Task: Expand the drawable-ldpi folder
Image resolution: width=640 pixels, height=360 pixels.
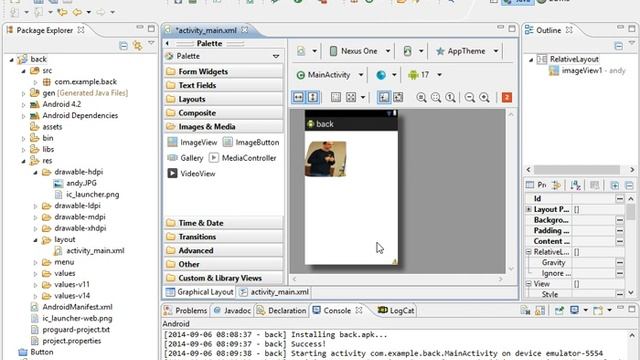Action: point(35,206)
